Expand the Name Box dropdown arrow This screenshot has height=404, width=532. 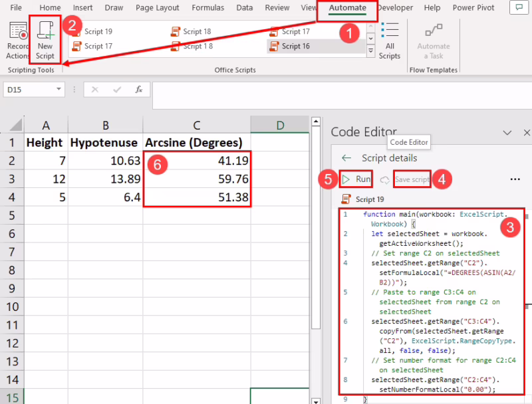point(59,89)
